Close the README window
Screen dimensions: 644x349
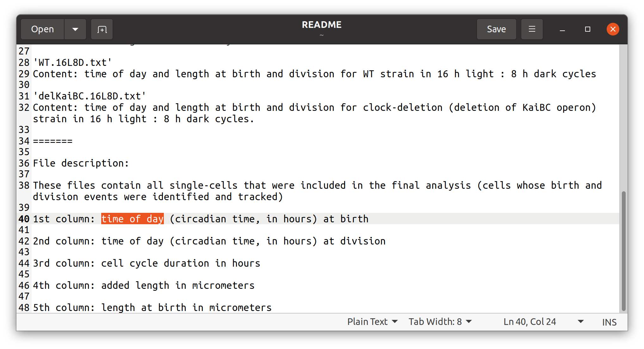613,29
